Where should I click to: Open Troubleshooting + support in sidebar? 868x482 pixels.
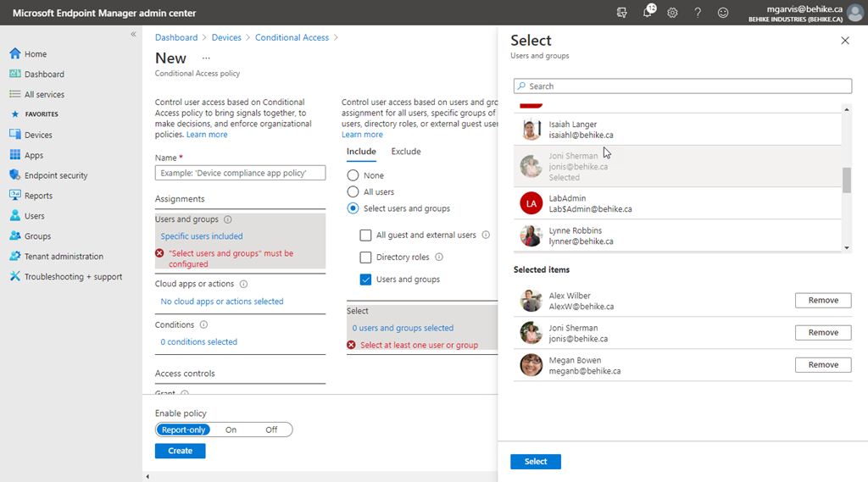[x=73, y=277]
